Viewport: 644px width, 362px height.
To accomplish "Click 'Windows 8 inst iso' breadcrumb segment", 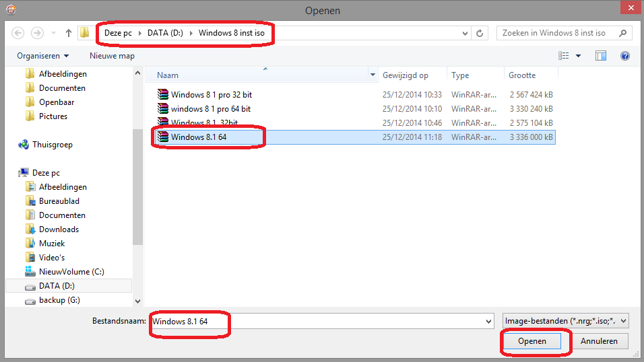I will coord(232,33).
